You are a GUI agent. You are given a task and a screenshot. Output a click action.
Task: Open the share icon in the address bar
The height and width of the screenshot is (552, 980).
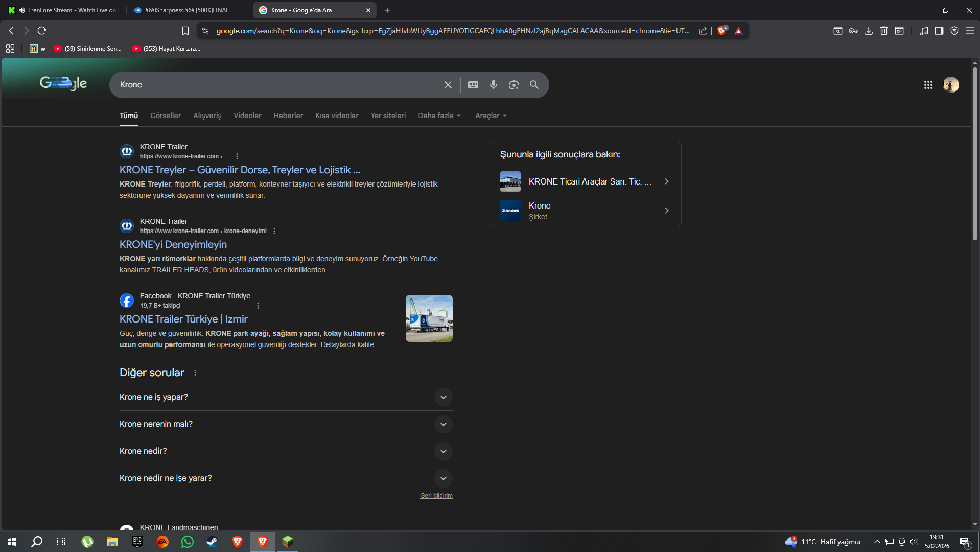coord(703,31)
